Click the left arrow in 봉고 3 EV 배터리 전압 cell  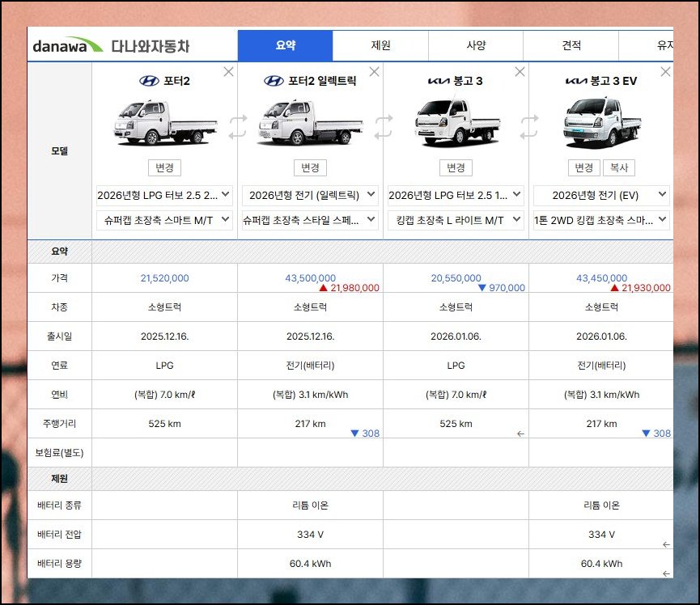[666, 545]
